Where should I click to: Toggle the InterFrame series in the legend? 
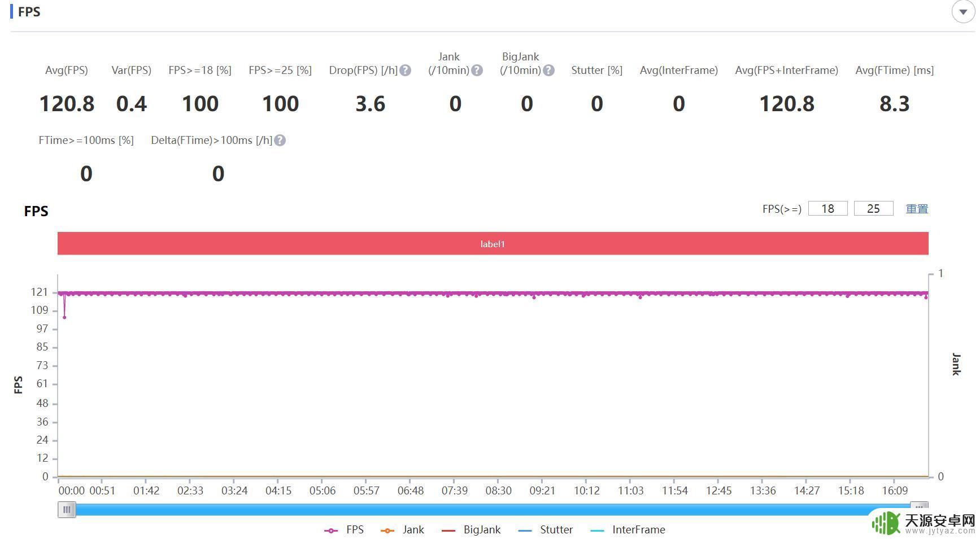pos(628,530)
